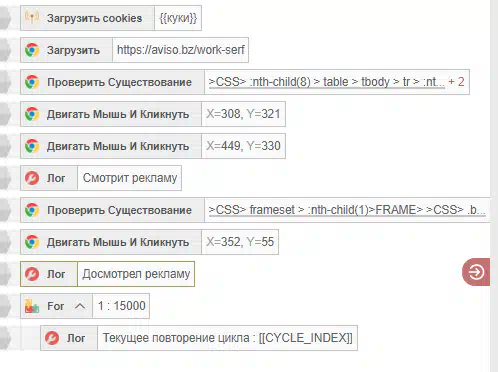Click the left gutter marker beside Загрузить cookies
Screen dimensions: 498x372
click(5, 18)
